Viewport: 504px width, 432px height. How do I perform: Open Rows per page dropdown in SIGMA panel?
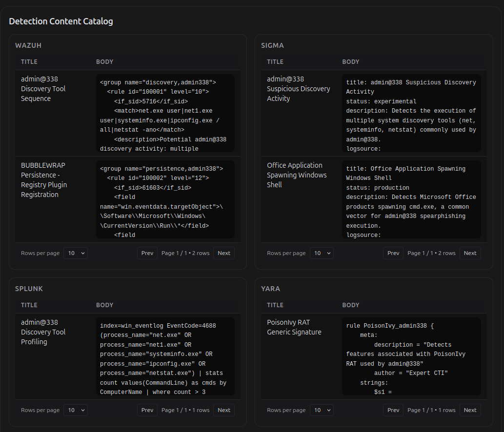click(322, 253)
